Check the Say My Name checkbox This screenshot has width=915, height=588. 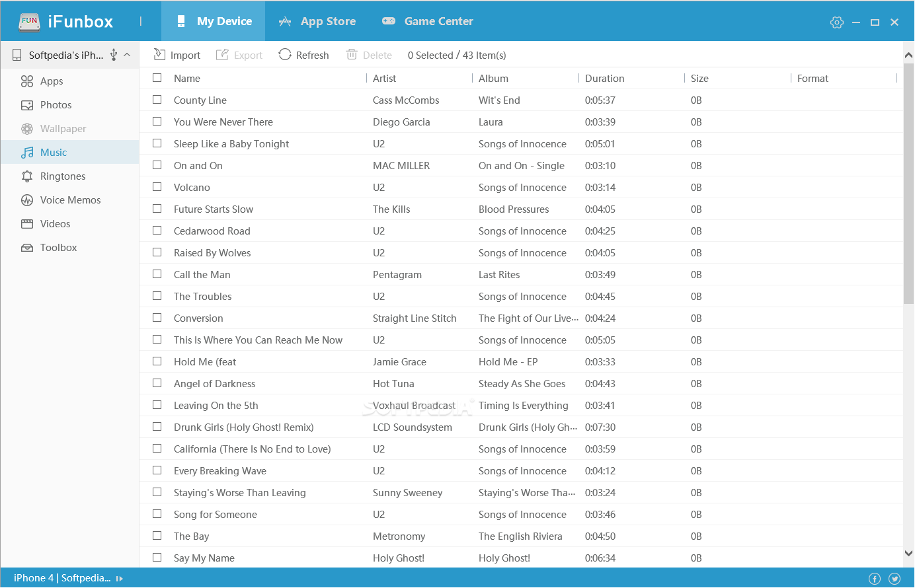click(x=157, y=558)
